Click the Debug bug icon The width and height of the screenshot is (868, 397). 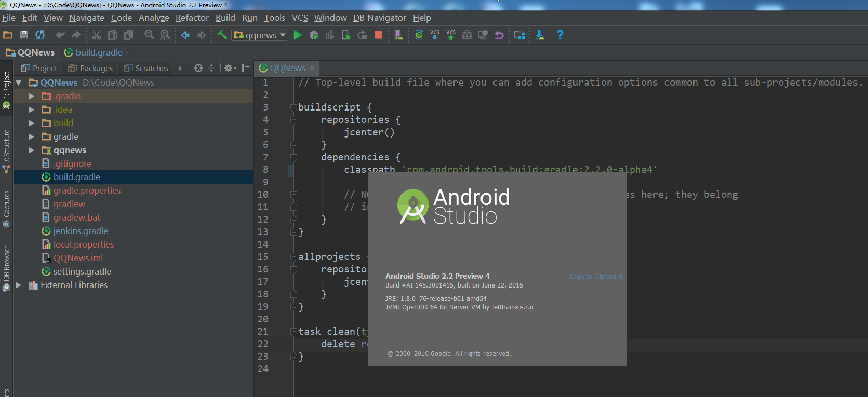(x=314, y=35)
